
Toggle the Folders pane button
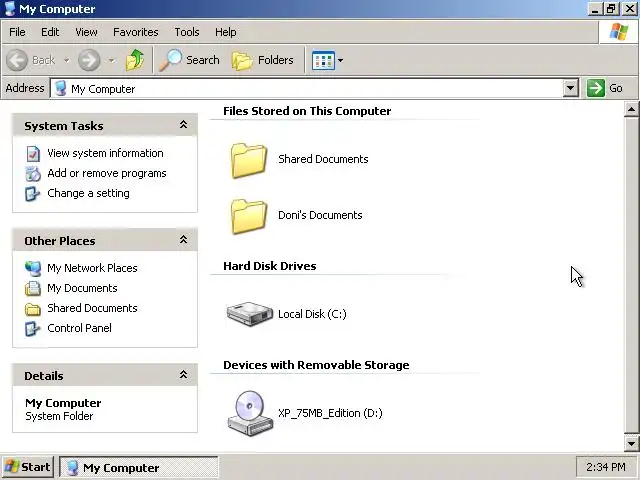(262, 60)
